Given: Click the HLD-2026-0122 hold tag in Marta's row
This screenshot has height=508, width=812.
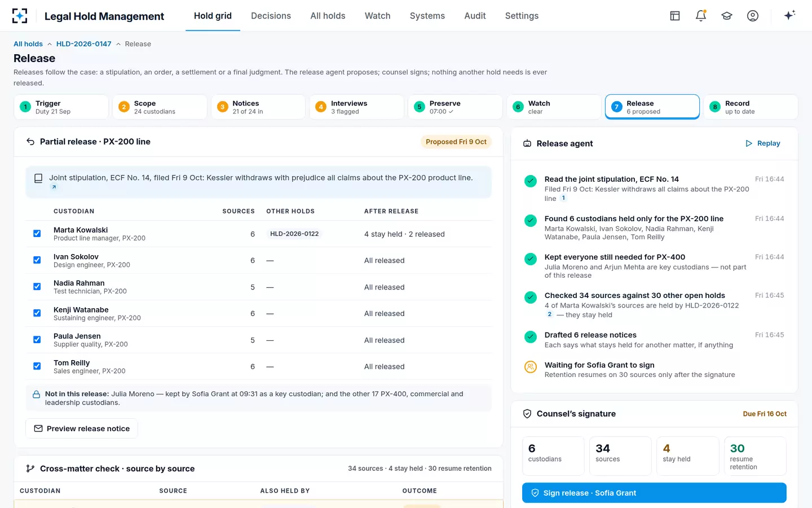Looking at the screenshot, I should (294, 234).
